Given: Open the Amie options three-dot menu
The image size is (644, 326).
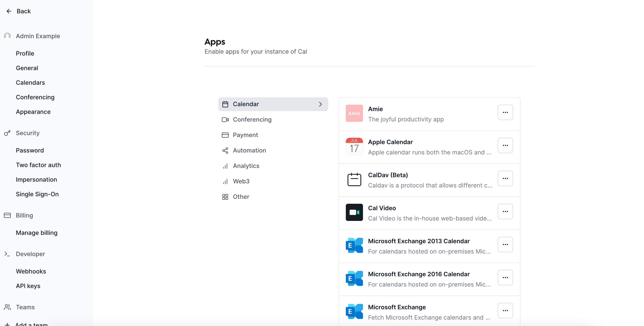Looking at the screenshot, I should pyautogui.click(x=505, y=112).
